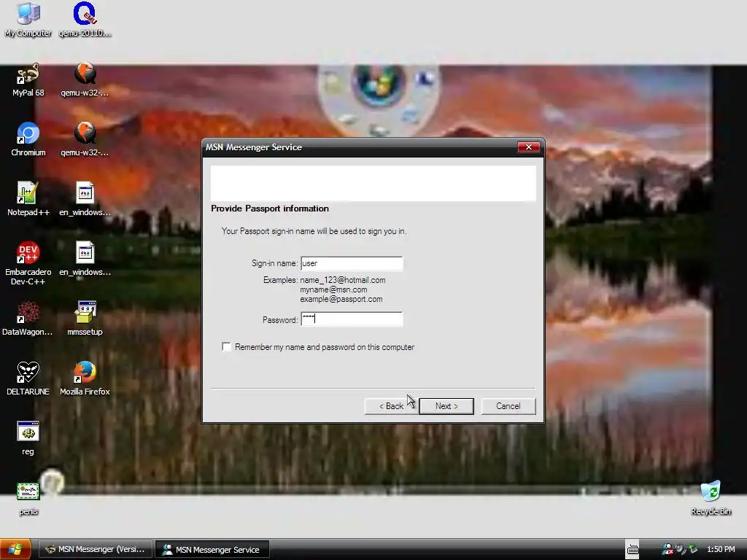Launch Chromium desktop shortcut
Viewport: 747px width, 560px height.
click(x=28, y=139)
